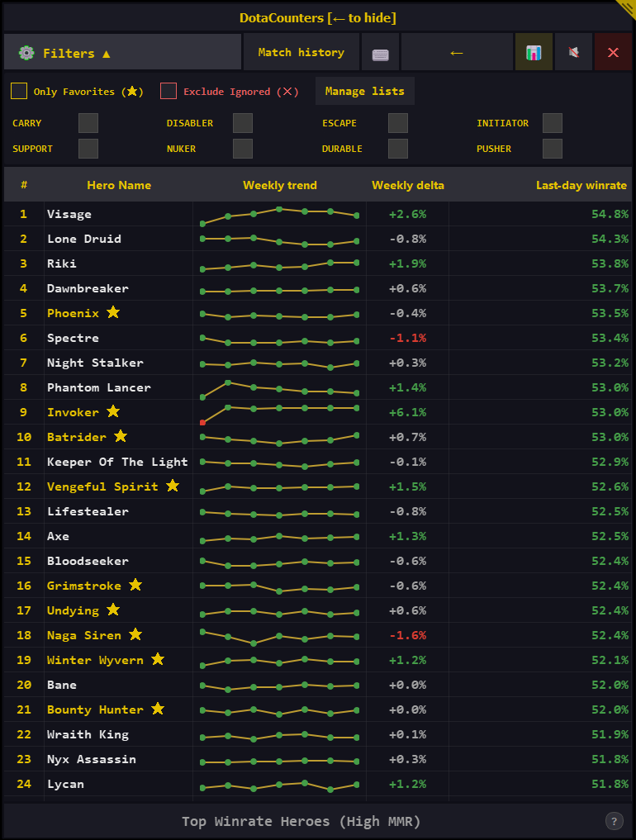Click the keyboard hotkeys icon
This screenshot has width=636, height=840.
380,53
